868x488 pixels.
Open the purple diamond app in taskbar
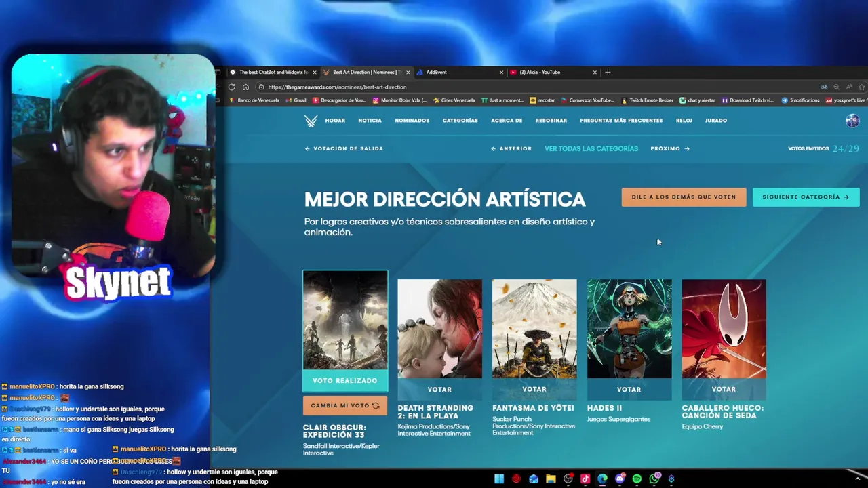pos(671,479)
